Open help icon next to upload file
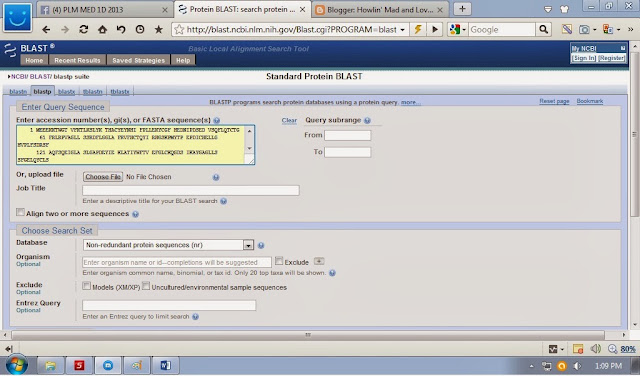640x376 pixels. coord(216,177)
